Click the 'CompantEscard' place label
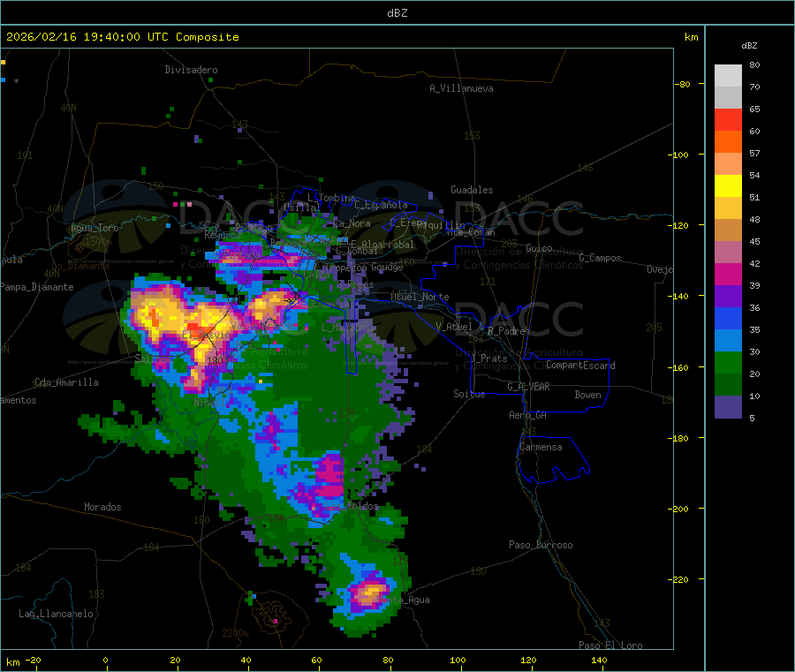 [580, 365]
